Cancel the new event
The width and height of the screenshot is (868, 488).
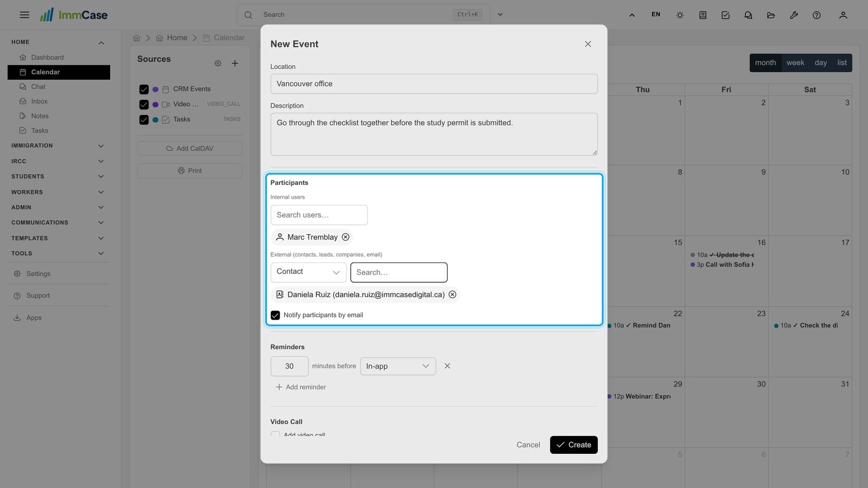(x=528, y=445)
